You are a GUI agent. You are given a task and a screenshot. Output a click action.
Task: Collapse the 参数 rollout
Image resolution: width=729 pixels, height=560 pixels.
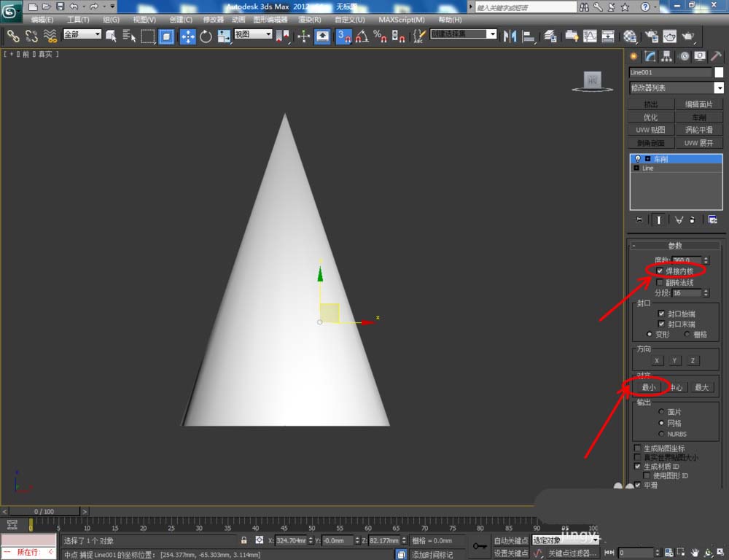click(x=674, y=246)
